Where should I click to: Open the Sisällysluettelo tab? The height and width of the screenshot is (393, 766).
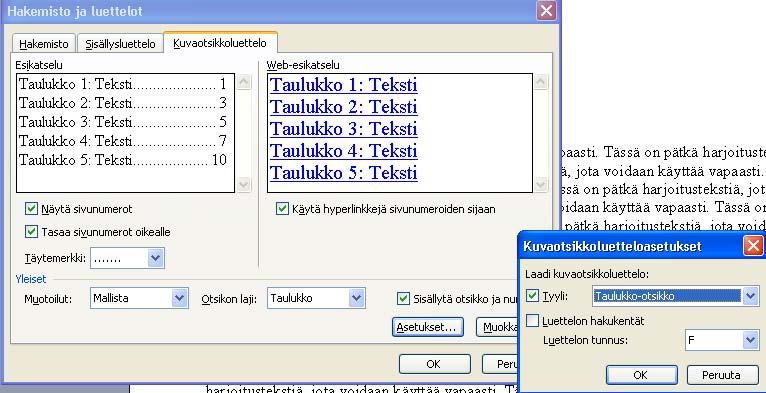coord(120,44)
